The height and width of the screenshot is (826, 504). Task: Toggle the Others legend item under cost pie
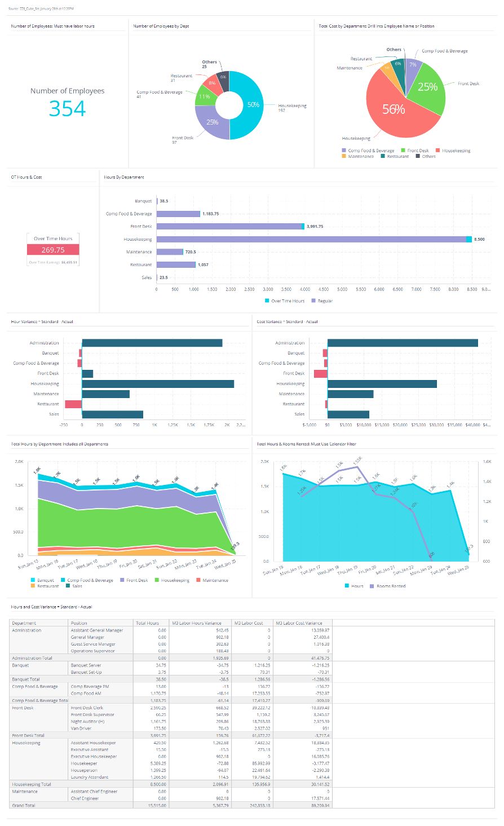(x=426, y=157)
